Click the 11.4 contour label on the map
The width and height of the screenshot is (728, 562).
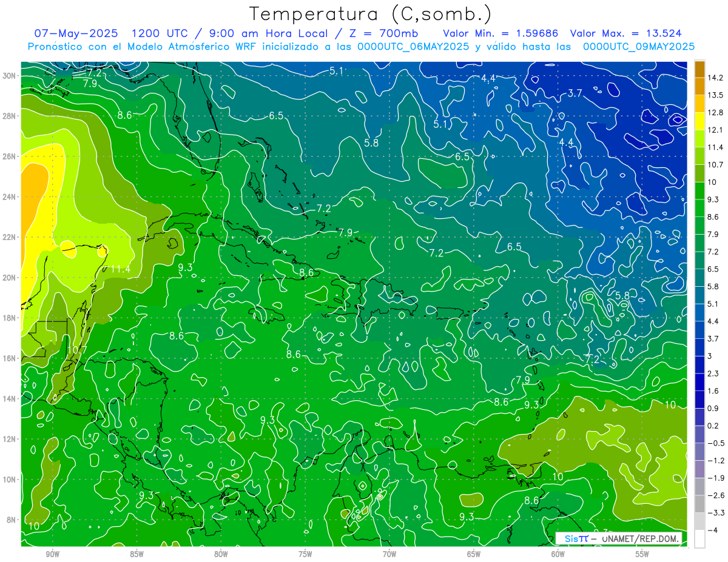[120, 269]
